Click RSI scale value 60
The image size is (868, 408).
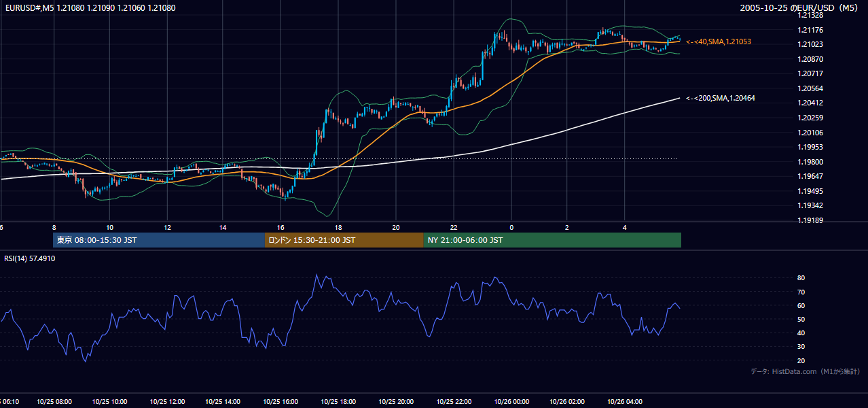[801, 305]
